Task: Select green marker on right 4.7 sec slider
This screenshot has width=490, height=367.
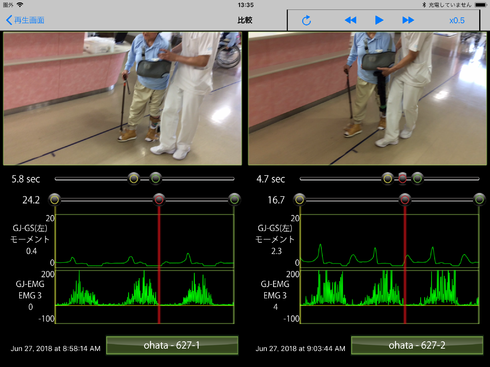Action: point(417,179)
